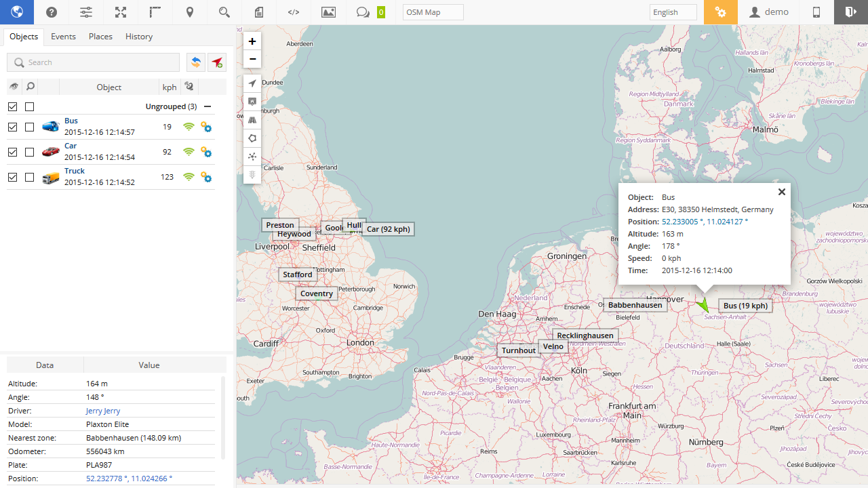
Task: Click the logout door icon
Action: [850, 12]
